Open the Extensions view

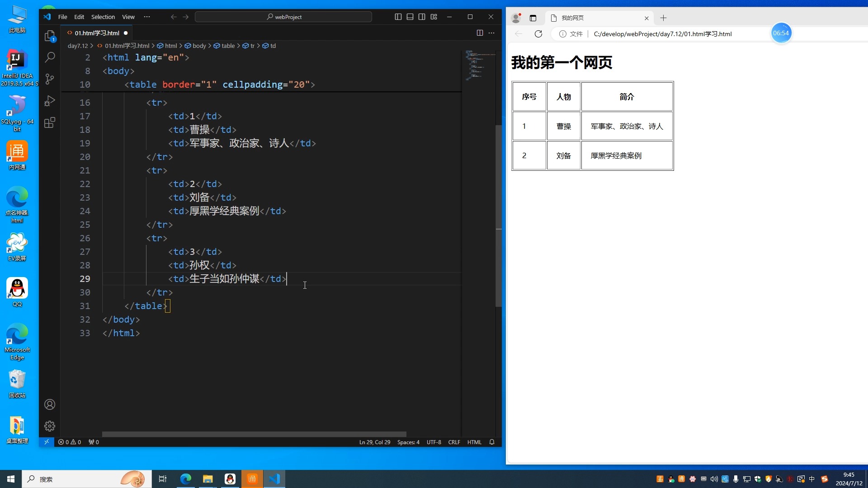[x=50, y=122]
